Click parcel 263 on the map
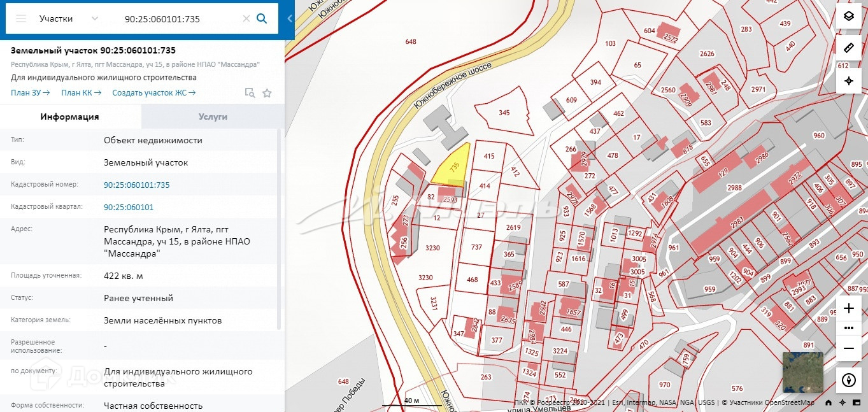 tap(486, 378)
